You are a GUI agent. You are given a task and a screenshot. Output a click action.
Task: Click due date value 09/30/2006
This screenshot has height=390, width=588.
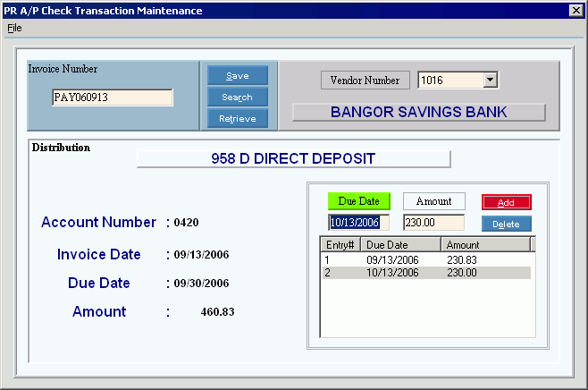[x=201, y=283]
